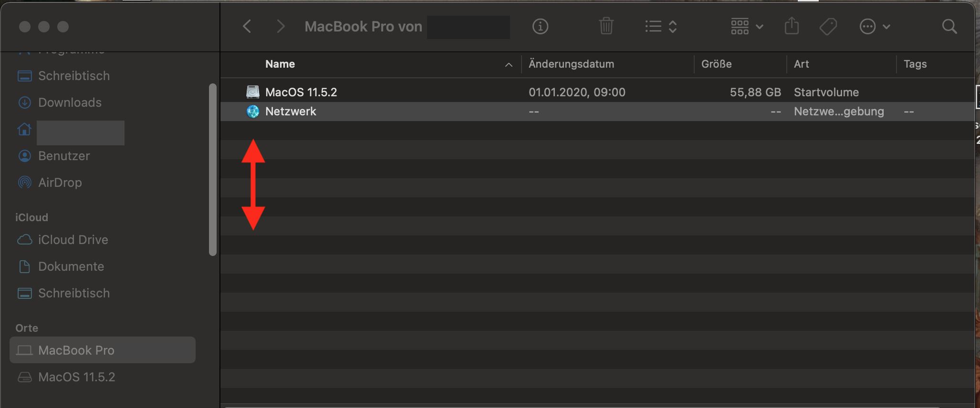Viewport: 980px width, 408px height.
Task: Open Benutzer folder in sidebar
Action: (x=64, y=156)
